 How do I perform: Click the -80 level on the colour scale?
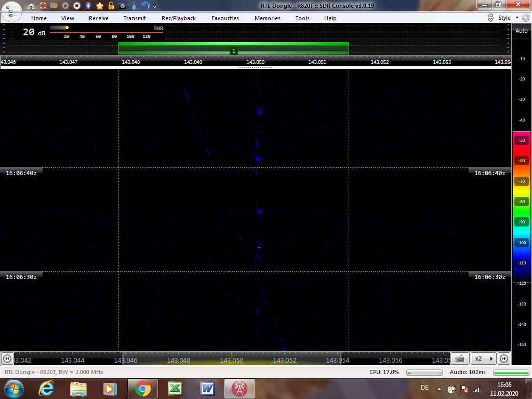[x=522, y=202]
